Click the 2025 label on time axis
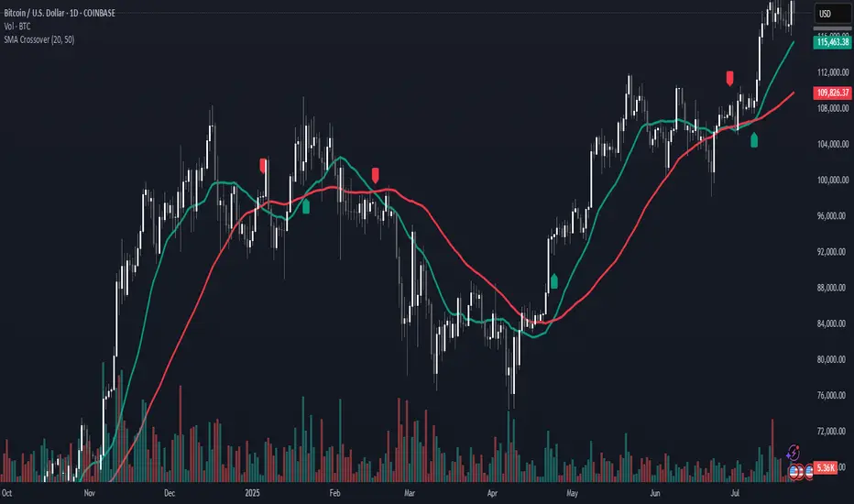Viewport: 854px width, 504px height. (252, 493)
